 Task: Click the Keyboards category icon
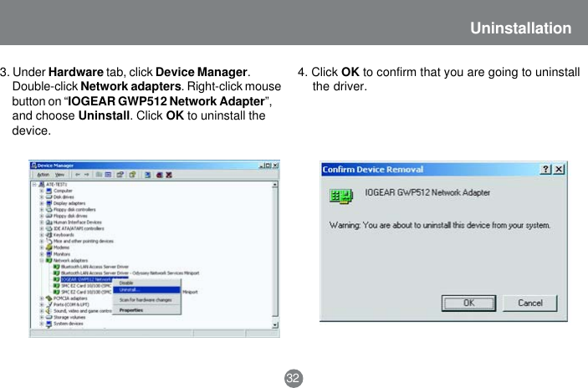point(49,235)
